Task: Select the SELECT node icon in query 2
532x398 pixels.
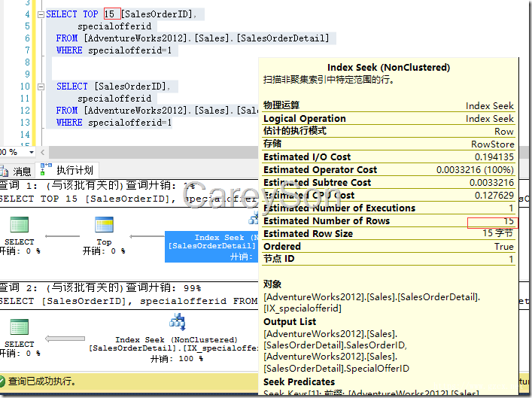Action: coord(20,327)
